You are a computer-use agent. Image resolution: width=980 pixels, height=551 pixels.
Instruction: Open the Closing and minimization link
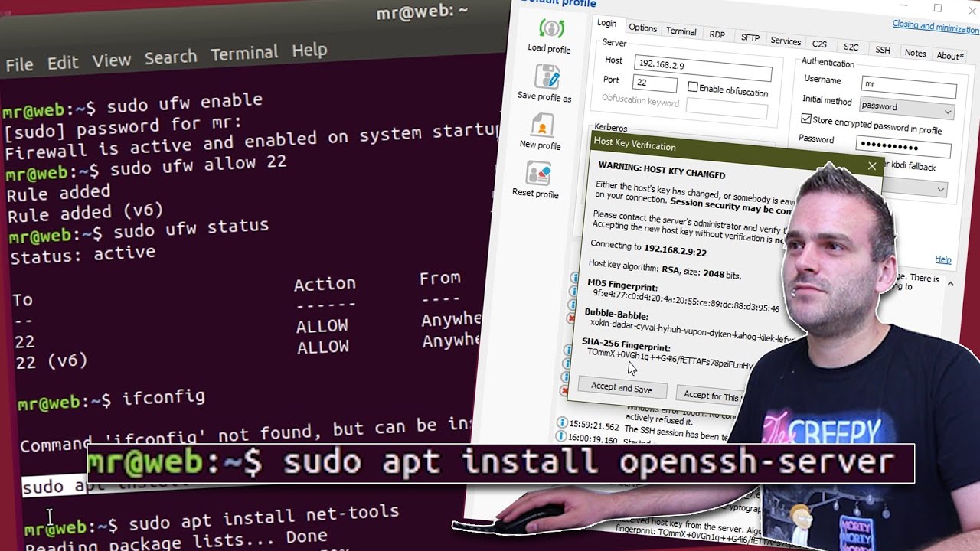[936, 27]
